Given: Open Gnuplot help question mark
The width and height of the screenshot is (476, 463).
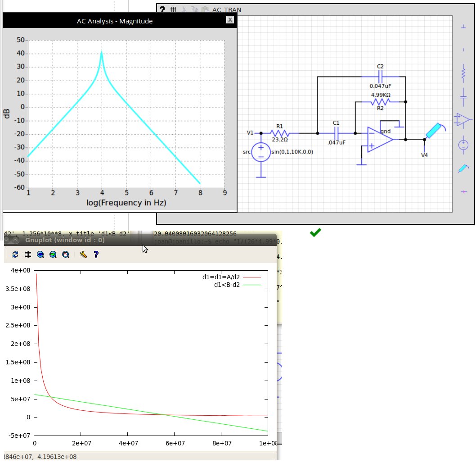Looking at the screenshot, I should 96,254.
